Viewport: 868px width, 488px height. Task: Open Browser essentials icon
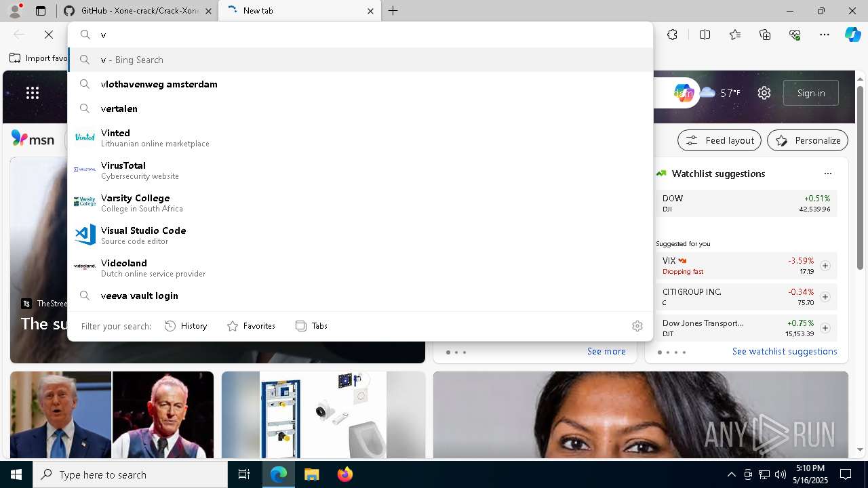pyautogui.click(x=795, y=35)
